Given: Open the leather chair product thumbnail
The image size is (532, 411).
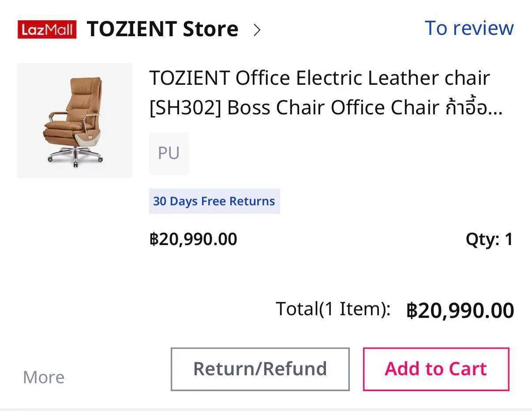Looking at the screenshot, I should (75, 121).
